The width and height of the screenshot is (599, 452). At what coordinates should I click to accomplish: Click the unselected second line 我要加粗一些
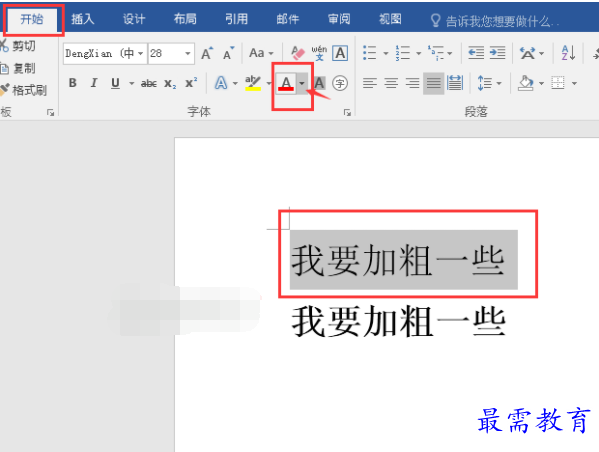pyautogui.click(x=398, y=322)
